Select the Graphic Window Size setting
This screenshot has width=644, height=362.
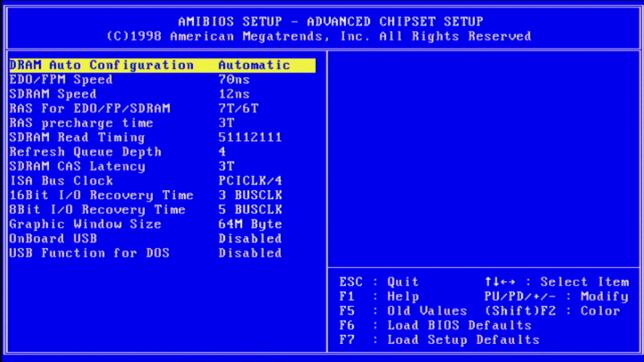click(x=85, y=224)
